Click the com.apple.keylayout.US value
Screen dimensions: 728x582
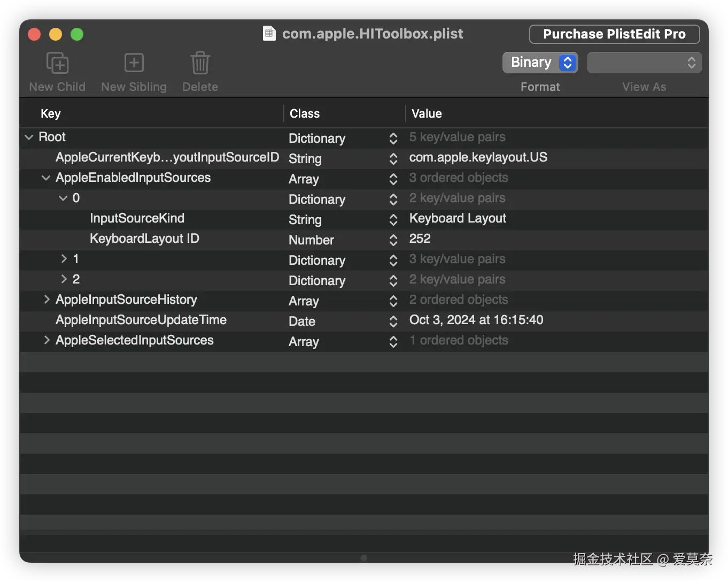(478, 157)
